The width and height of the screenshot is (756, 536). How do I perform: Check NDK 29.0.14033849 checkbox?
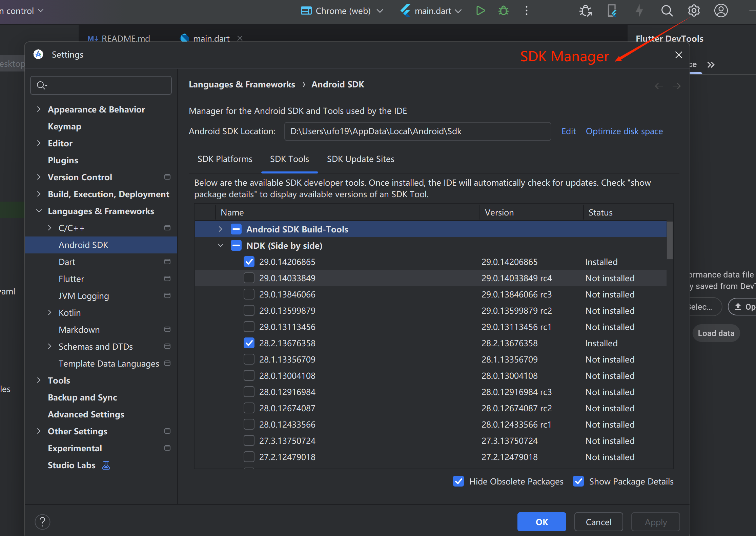[x=249, y=278]
